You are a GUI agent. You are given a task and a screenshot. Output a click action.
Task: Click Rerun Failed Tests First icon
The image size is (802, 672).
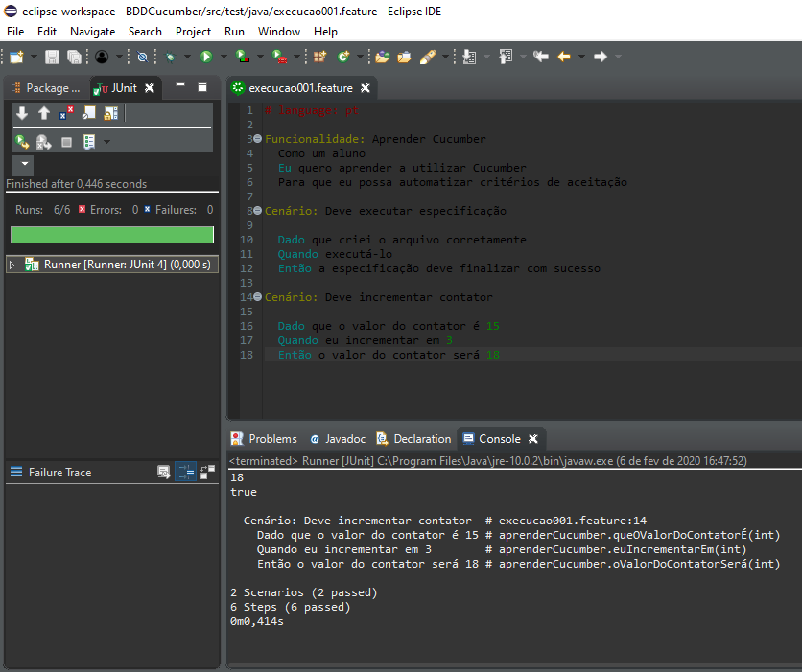(x=44, y=142)
